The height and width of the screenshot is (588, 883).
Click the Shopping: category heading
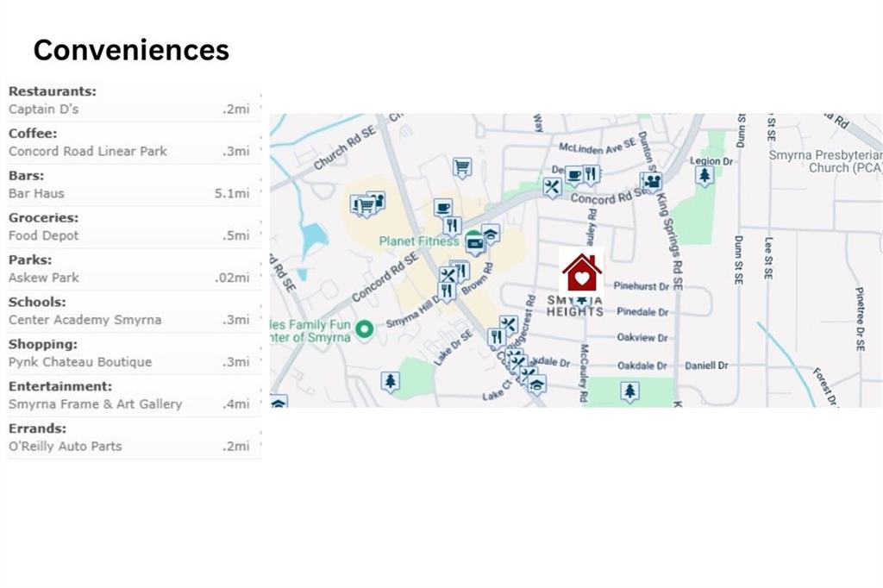(43, 344)
